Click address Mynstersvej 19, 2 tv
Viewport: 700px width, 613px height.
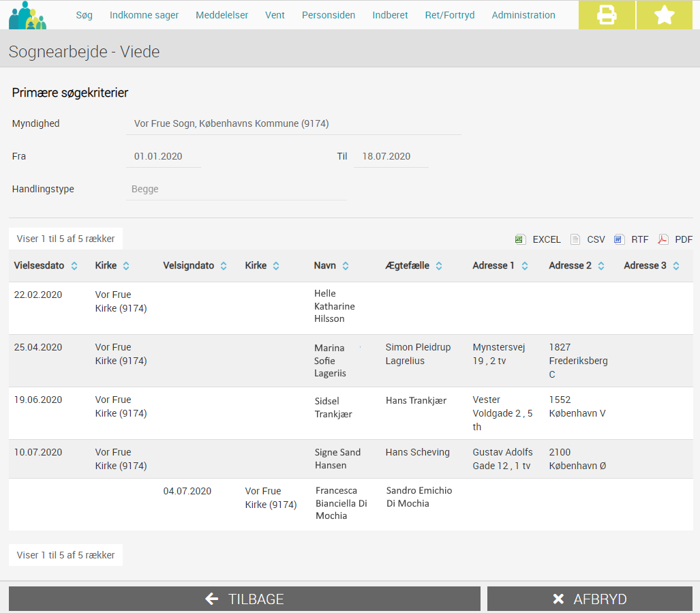coord(499,354)
